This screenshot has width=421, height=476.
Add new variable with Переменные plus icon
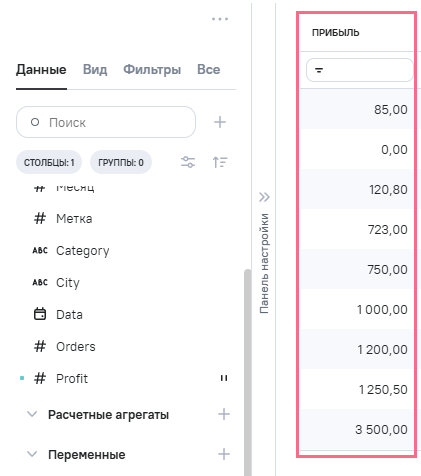[224, 454]
